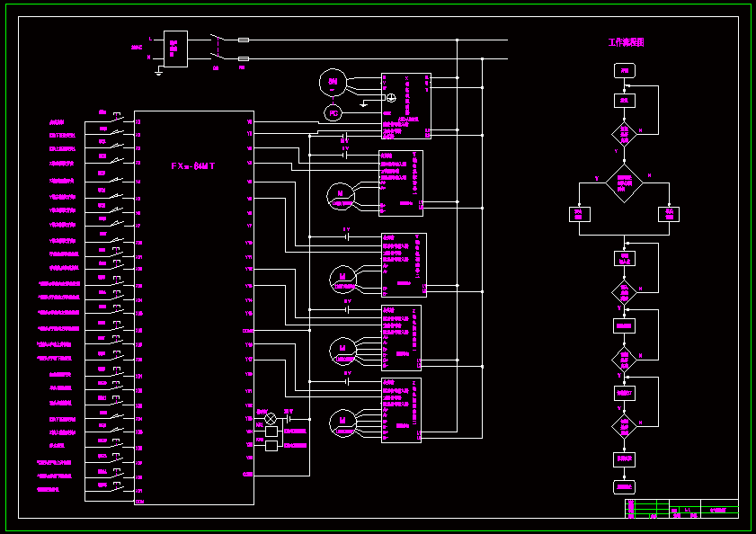Select the FX-64MT PLC label
This screenshot has width=756, height=534.
click(193, 166)
